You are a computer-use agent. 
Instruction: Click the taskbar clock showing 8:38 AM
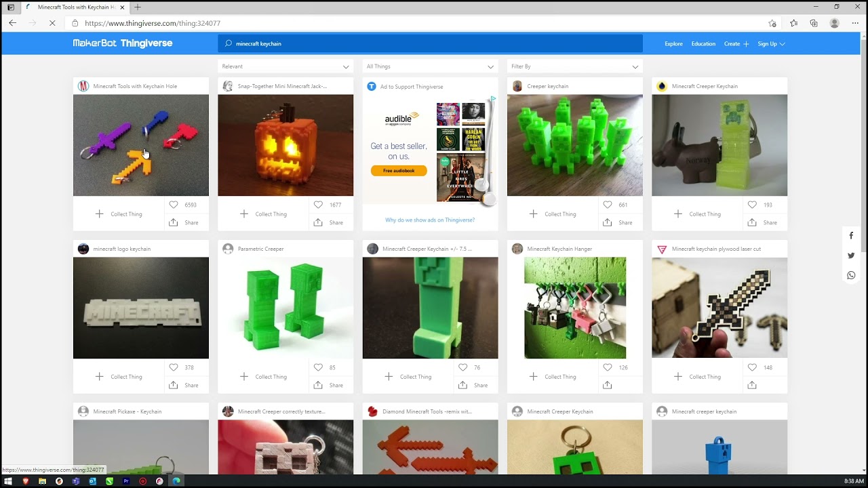[x=854, y=481]
